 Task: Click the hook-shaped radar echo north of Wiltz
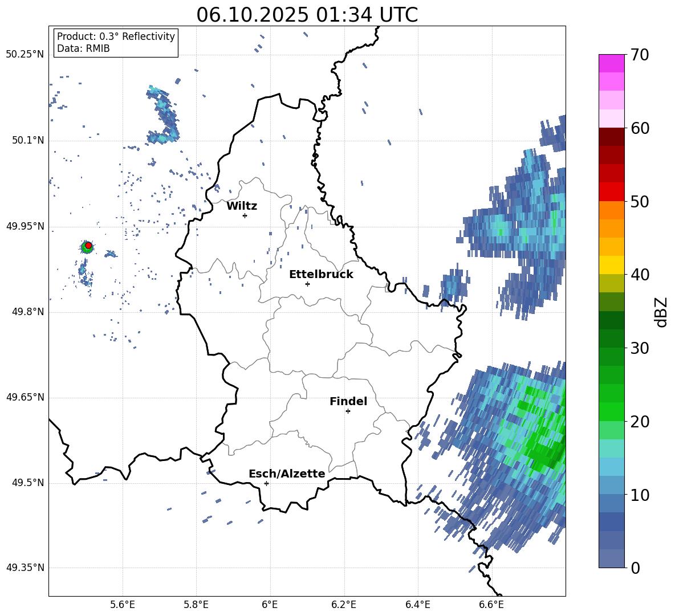tap(163, 115)
